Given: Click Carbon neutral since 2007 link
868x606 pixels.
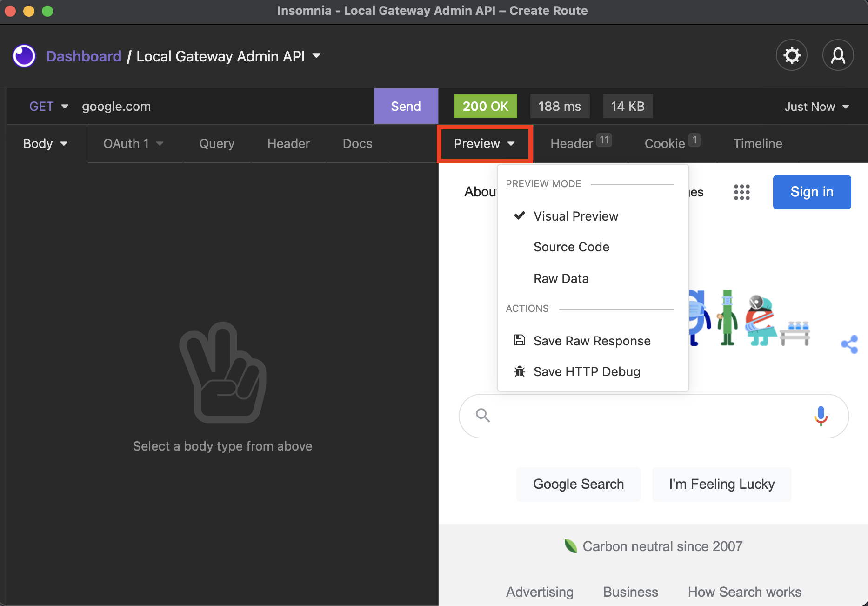Looking at the screenshot, I should [662, 546].
